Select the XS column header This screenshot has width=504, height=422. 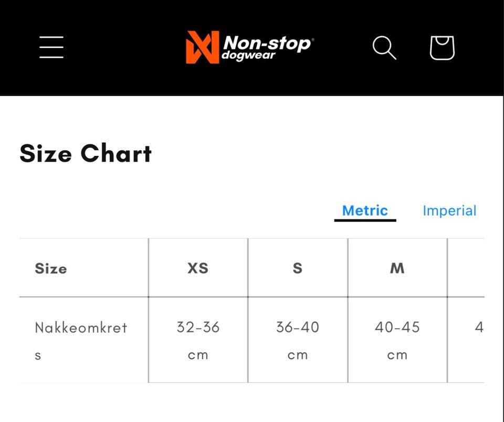tap(198, 268)
